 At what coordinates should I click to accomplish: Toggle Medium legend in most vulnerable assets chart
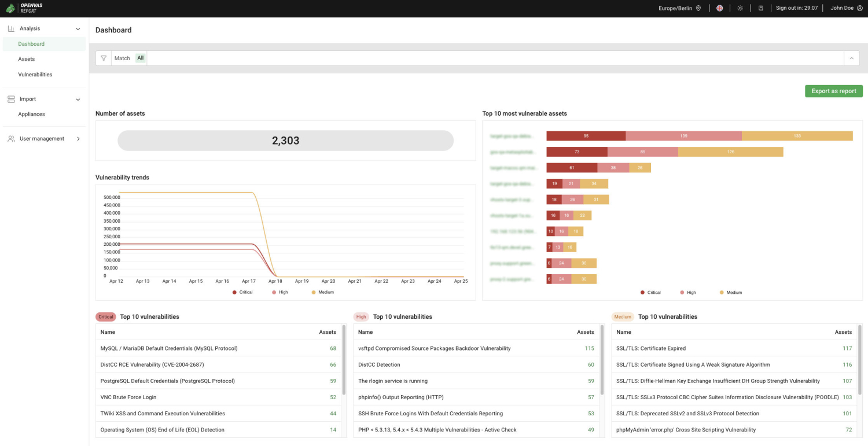731,292
